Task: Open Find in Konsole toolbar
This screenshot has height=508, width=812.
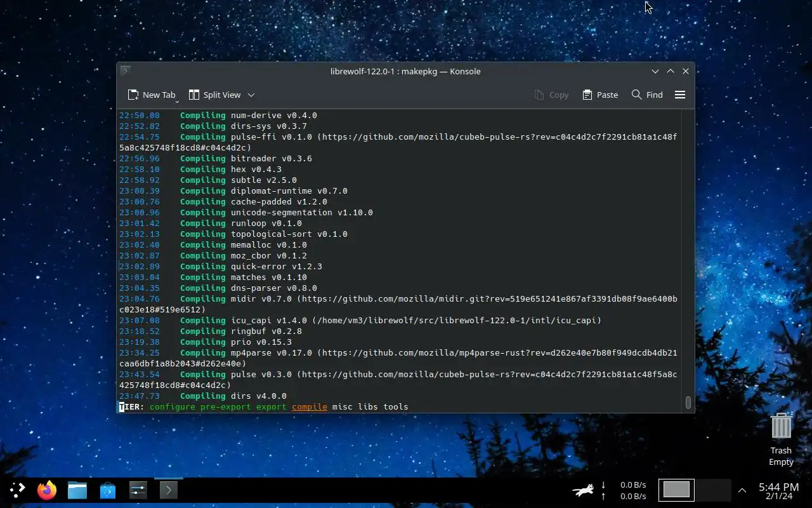Action: point(647,95)
